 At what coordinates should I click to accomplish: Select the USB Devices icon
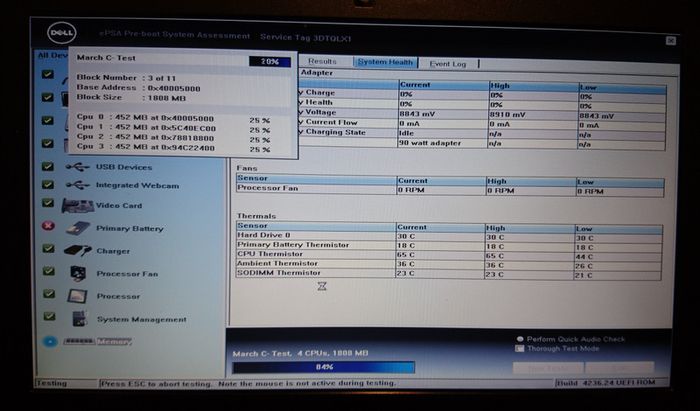[x=78, y=167]
